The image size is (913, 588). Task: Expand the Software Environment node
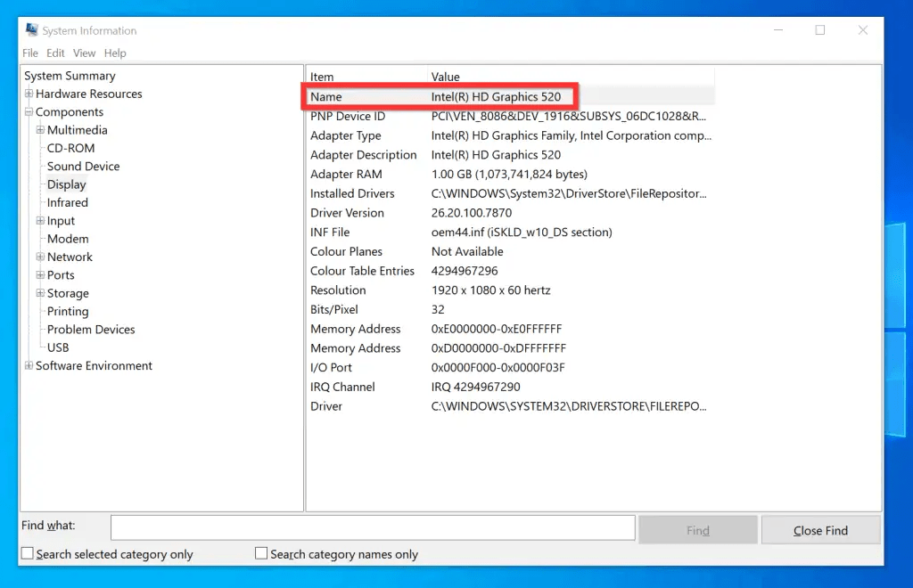tap(29, 365)
